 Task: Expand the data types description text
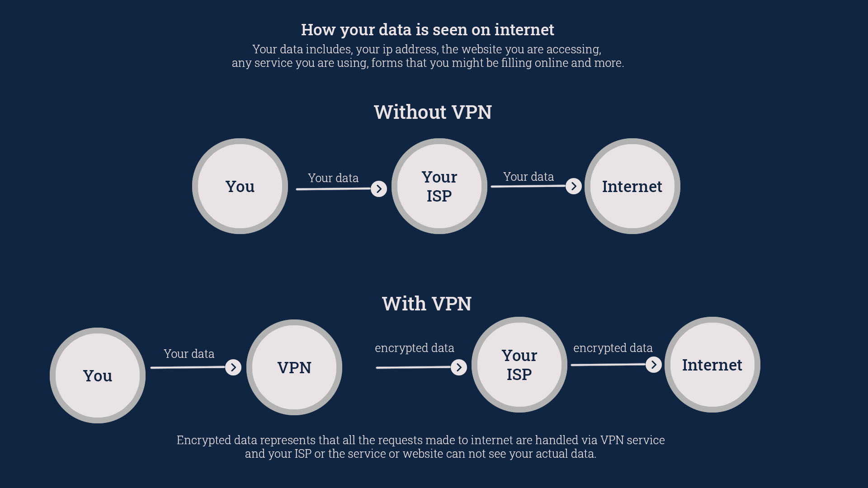(434, 56)
